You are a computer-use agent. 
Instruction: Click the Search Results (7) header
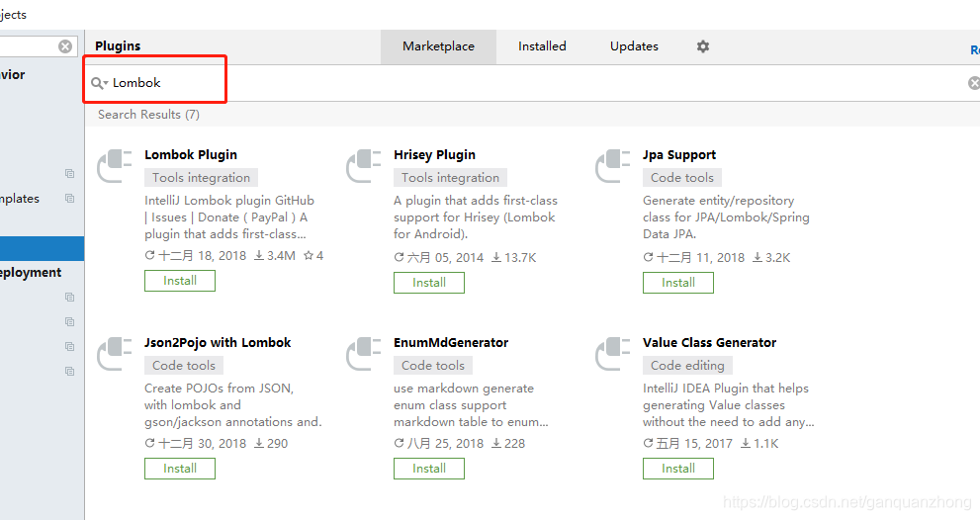[148, 115]
